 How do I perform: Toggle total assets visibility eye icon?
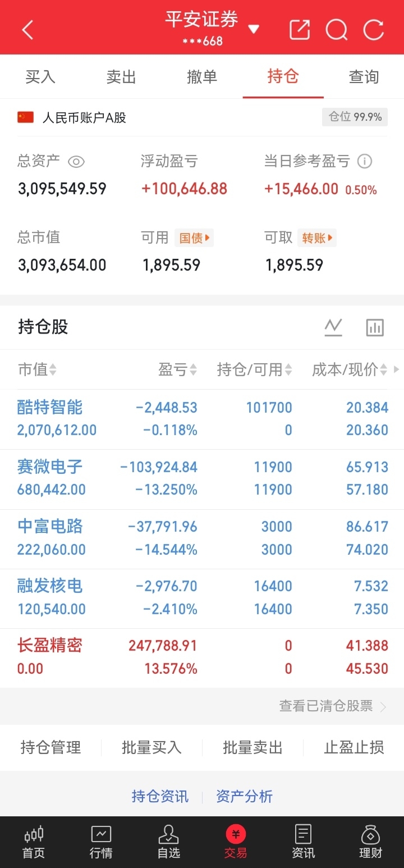[76, 162]
